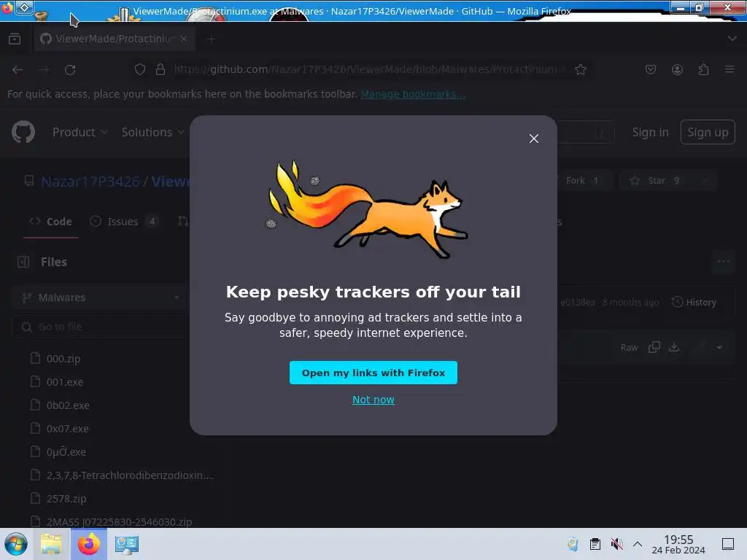This screenshot has height=560, width=747.
Task: Open Firefox View icon beside tabs
Action: point(15,39)
